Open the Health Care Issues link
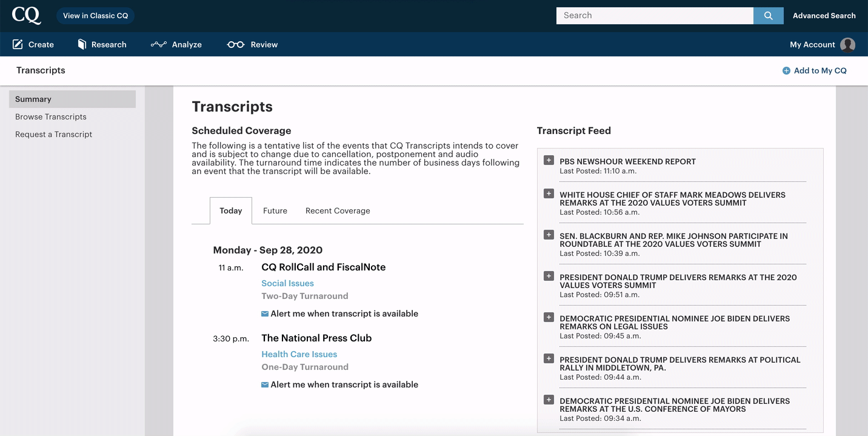 pos(299,354)
